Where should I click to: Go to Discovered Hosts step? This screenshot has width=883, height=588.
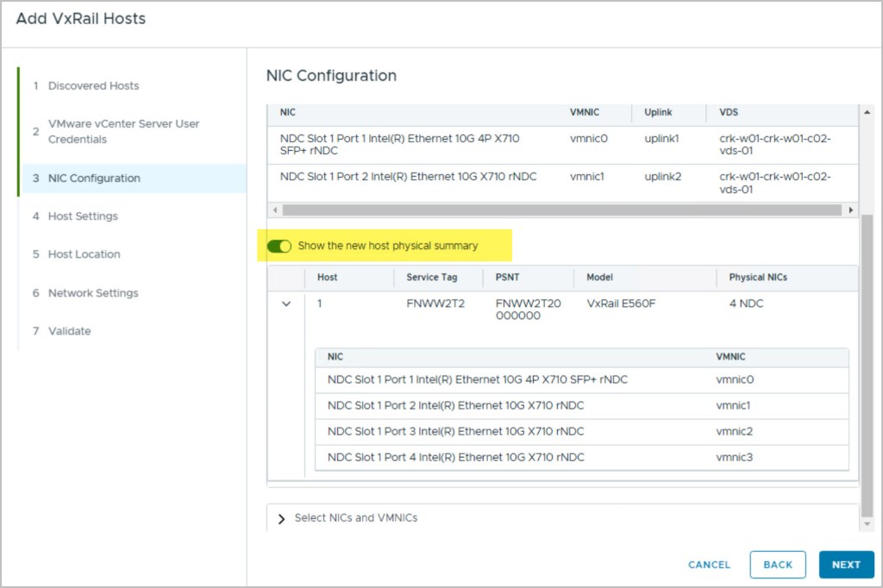pyautogui.click(x=93, y=86)
